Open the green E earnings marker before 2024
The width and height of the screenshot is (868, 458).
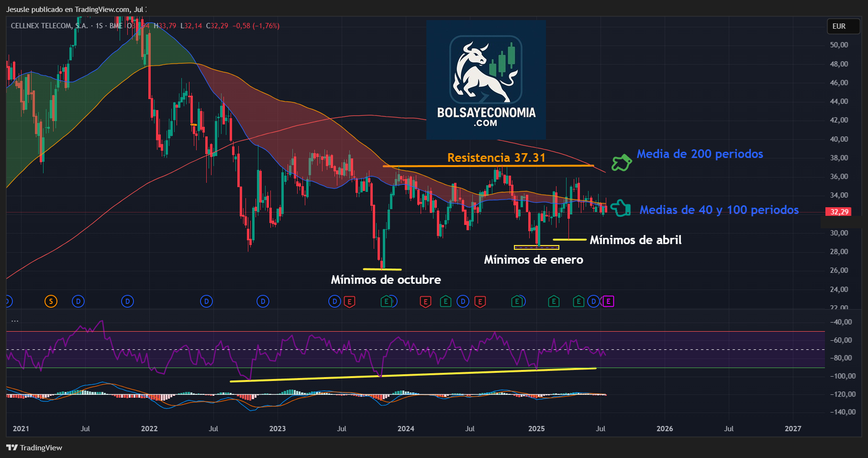(386, 302)
